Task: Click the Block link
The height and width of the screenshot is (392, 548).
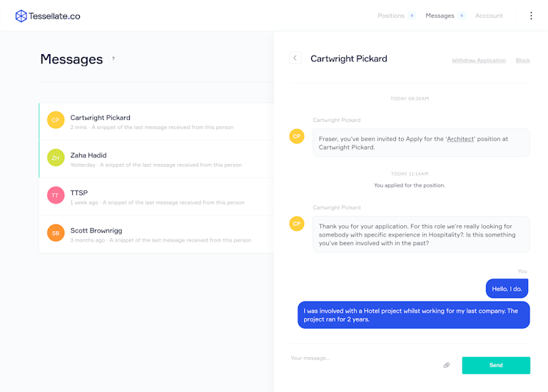Action: [x=523, y=61]
